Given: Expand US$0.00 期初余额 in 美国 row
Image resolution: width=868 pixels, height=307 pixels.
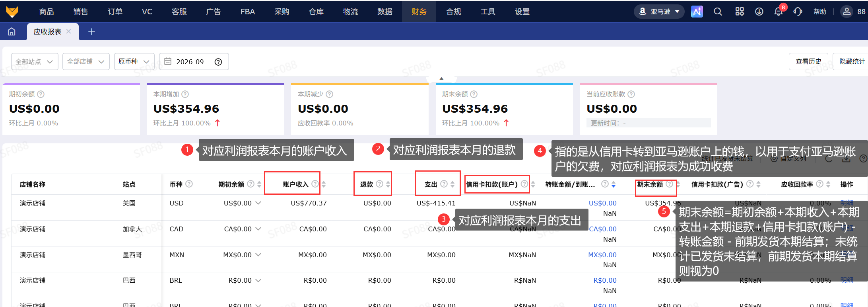Looking at the screenshot, I should click(x=258, y=203).
